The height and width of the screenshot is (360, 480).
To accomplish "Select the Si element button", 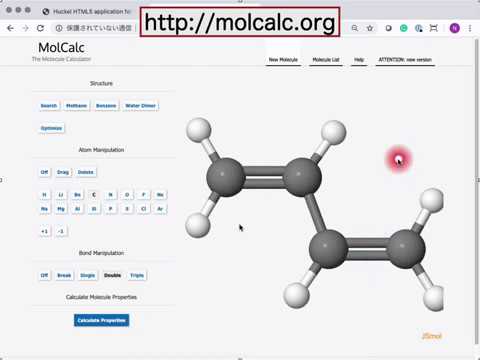I will click(x=94, y=209).
